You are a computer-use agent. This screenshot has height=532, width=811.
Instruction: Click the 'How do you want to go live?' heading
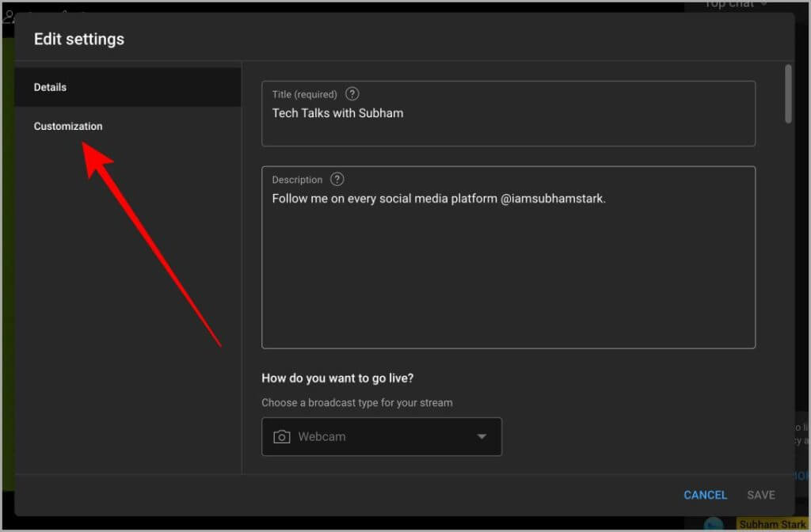tap(337, 378)
